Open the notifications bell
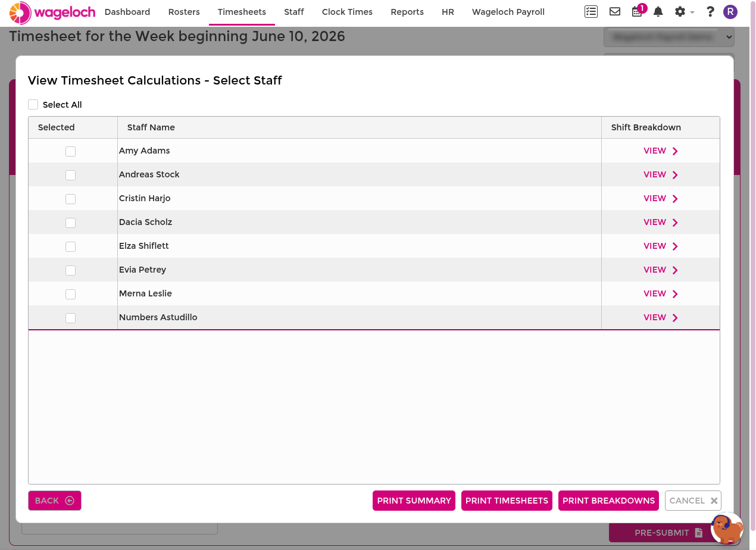 point(658,11)
